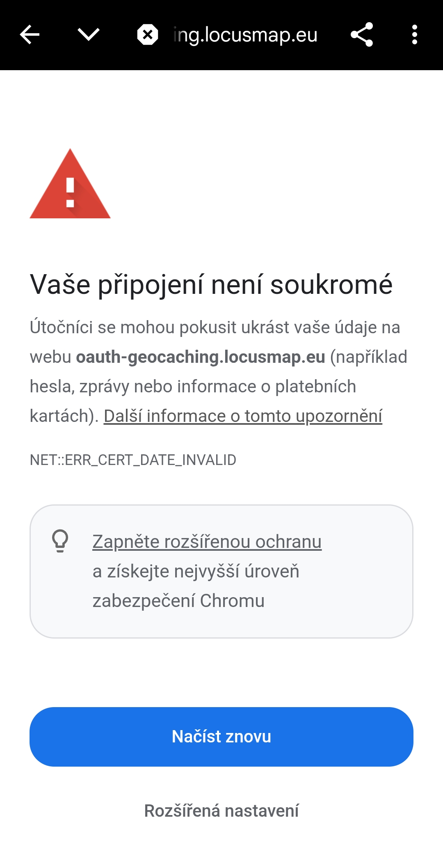Tap the not-secure connection icon
This screenshot has width=443, height=868.
coord(148,35)
